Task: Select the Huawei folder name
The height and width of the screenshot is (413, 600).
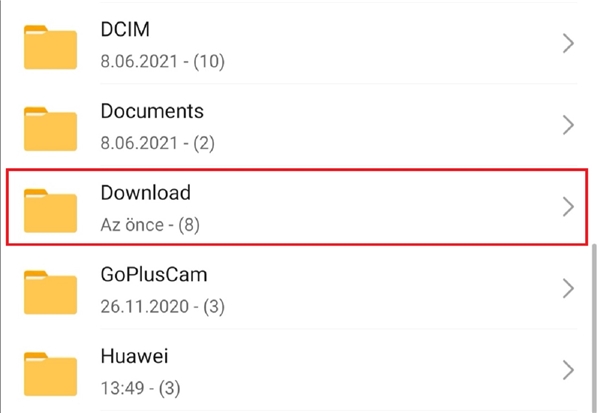Action: click(x=133, y=355)
